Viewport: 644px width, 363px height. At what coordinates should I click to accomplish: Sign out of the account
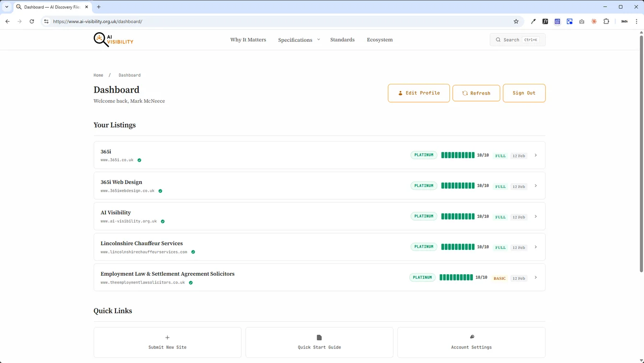point(524,93)
